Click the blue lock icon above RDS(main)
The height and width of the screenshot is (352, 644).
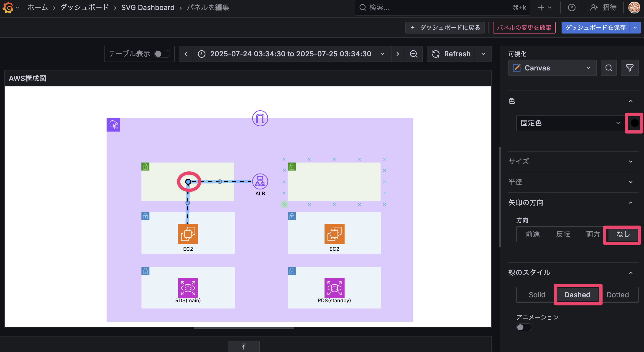[145, 271]
